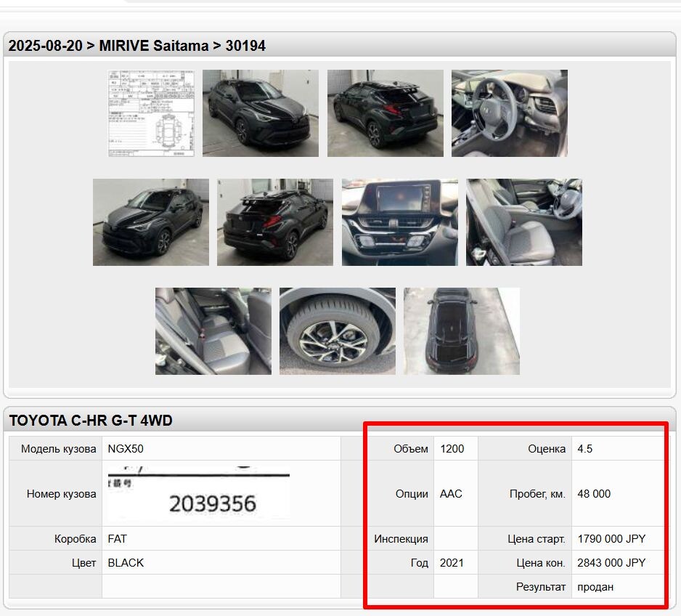
Task: Click the Цена кон. label
Action: click(x=541, y=562)
